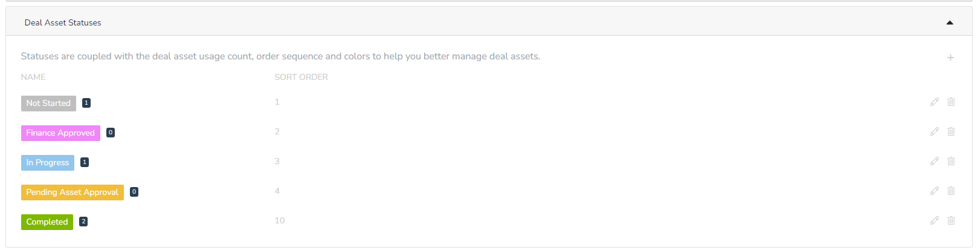Screen dimensions: 980x250
Task: Click the Completed usage count badge
Action: [83, 222]
